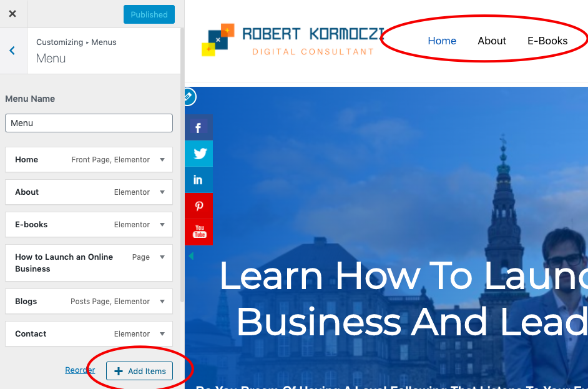The image size is (588, 389).
Task: Go back using the left chevron arrow
Action: pyautogui.click(x=12, y=51)
